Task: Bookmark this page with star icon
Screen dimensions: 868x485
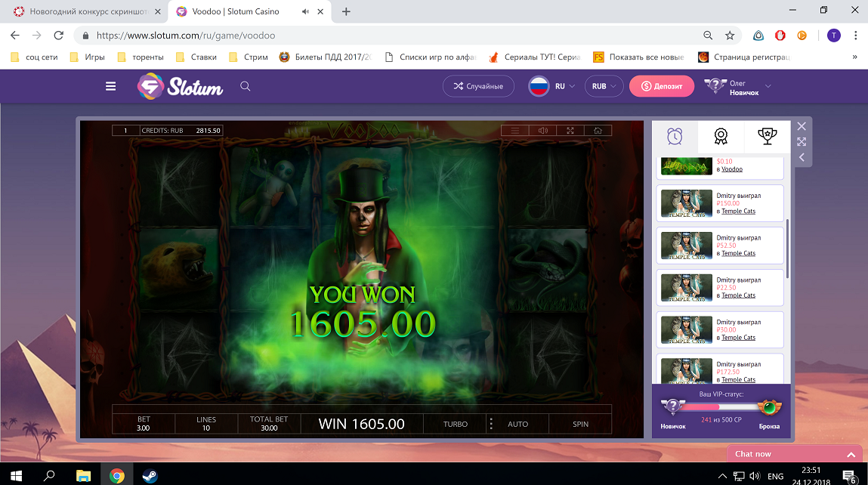Action: coord(730,36)
